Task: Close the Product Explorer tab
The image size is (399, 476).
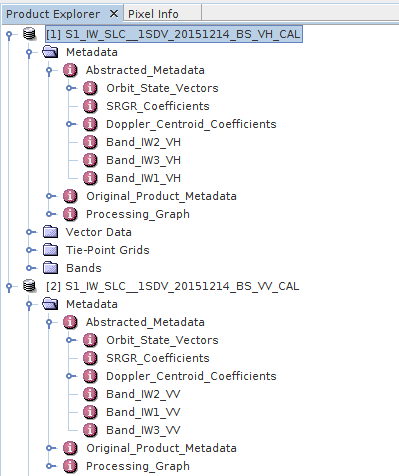Action: [114, 14]
